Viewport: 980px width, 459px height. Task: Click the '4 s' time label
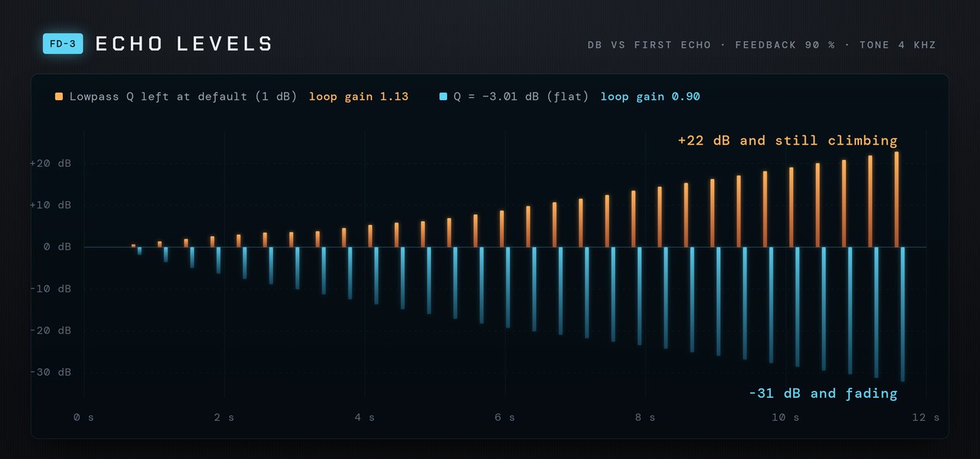[x=364, y=418]
